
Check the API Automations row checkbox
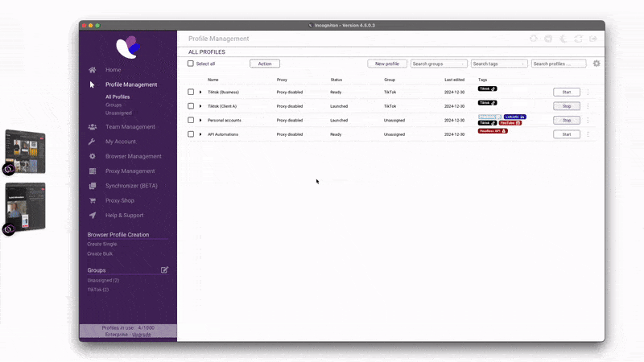click(191, 134)
